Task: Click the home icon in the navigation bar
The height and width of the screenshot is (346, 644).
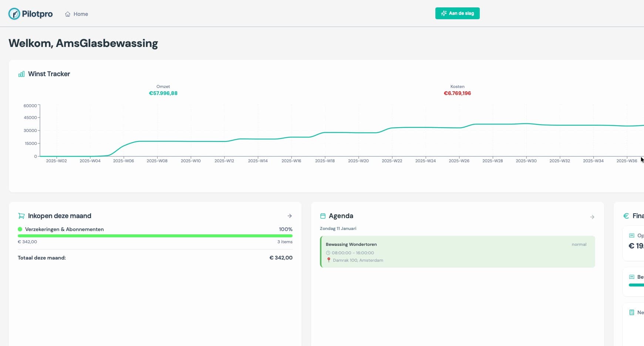Action: (x=67, y=14)
